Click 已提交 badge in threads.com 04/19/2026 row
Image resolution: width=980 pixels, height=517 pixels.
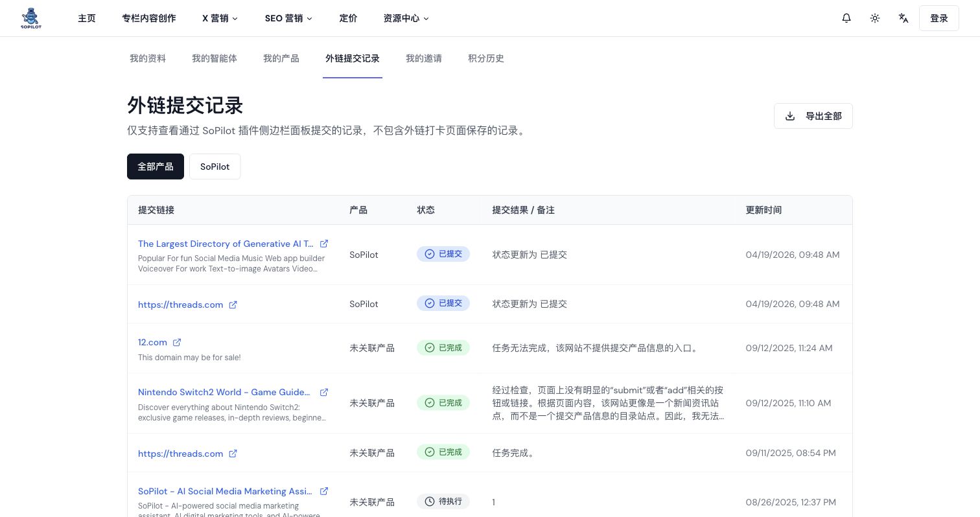443,303
